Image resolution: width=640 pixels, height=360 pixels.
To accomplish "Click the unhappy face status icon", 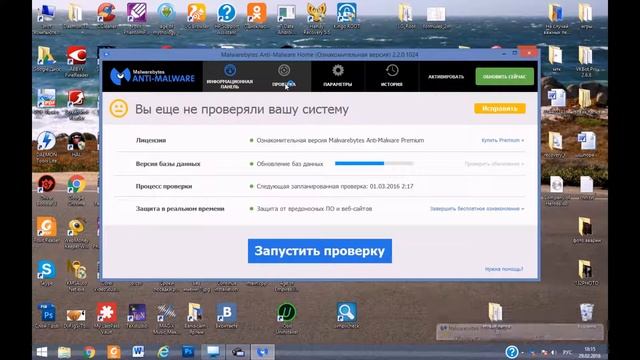I will coord(119,109).
